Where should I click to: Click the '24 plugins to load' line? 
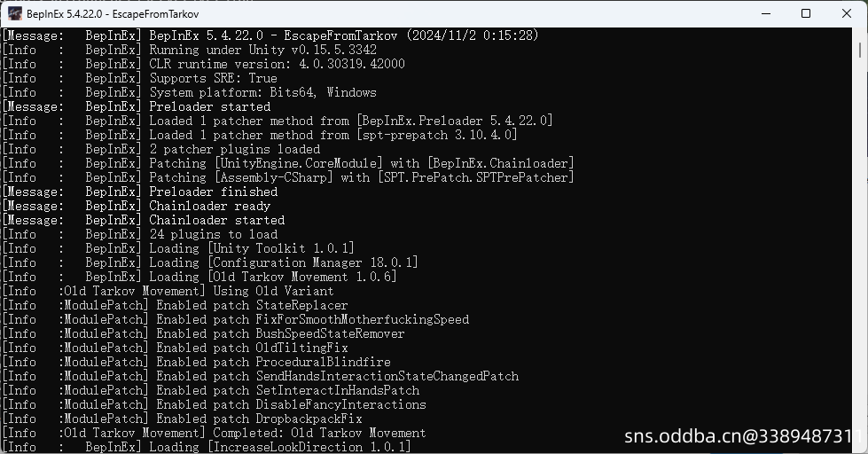[140, 234]
